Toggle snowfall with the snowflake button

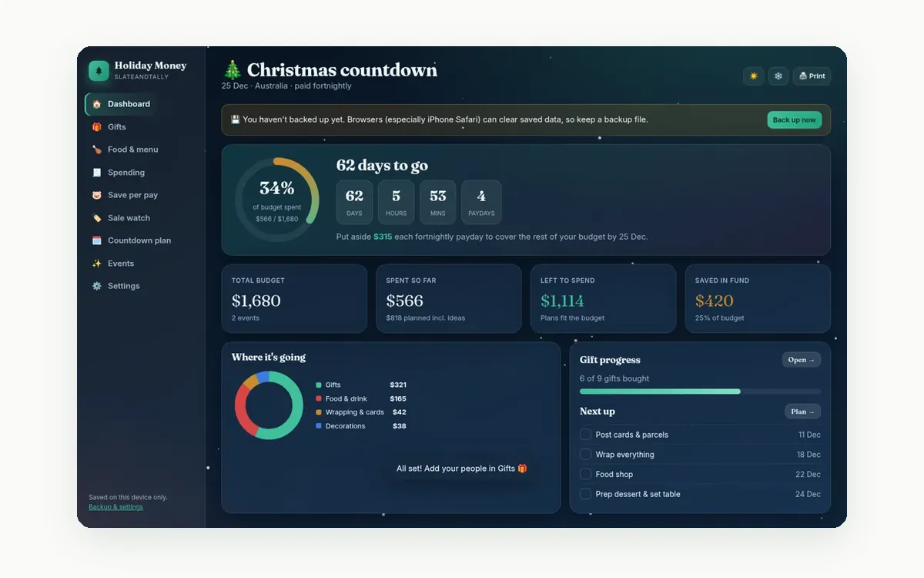[x=778, y=76]
